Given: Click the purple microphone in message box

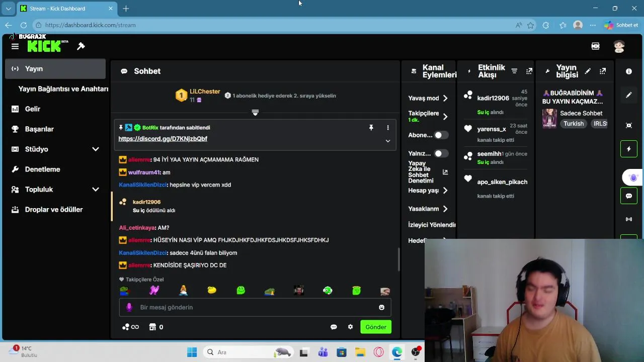Looking at the screenshot, I should [129, 307].
